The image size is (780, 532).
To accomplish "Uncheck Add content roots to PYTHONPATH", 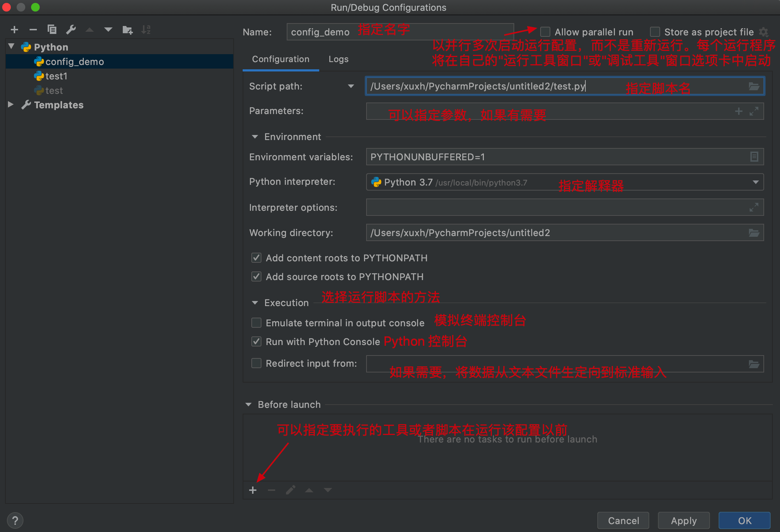I will coord(256,258).
